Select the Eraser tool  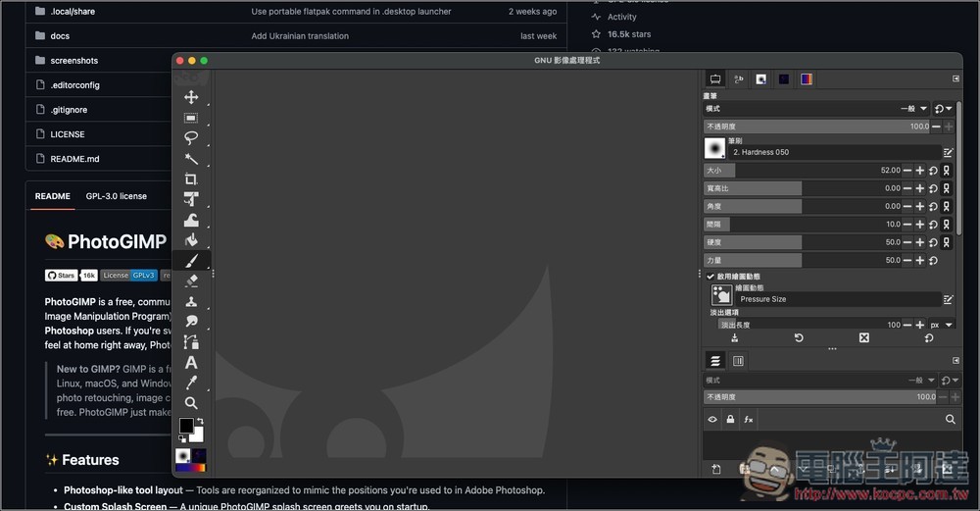(x=191, y=281)
